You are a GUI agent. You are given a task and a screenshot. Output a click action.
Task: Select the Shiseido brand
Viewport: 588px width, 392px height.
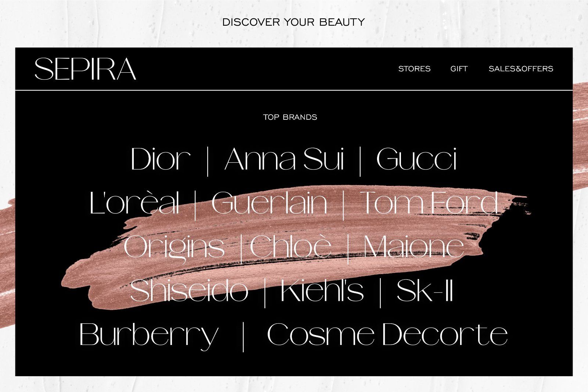pyautogui.click(x=189, y=290)
